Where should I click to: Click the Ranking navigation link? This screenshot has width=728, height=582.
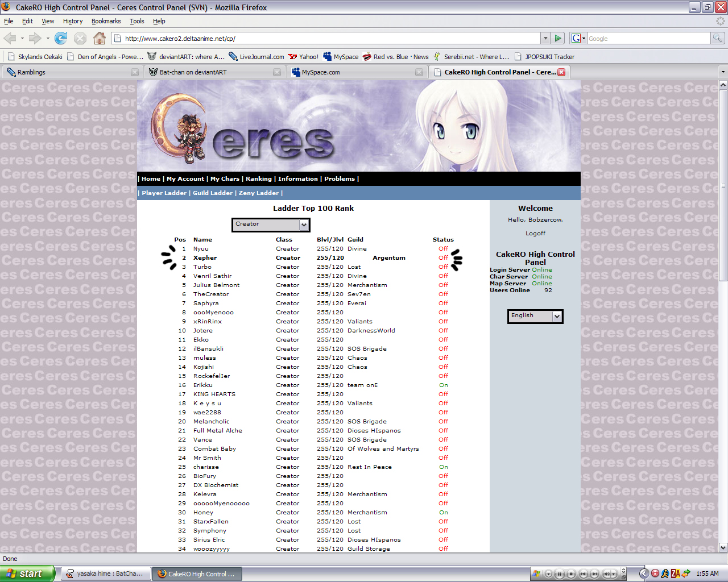259,179
